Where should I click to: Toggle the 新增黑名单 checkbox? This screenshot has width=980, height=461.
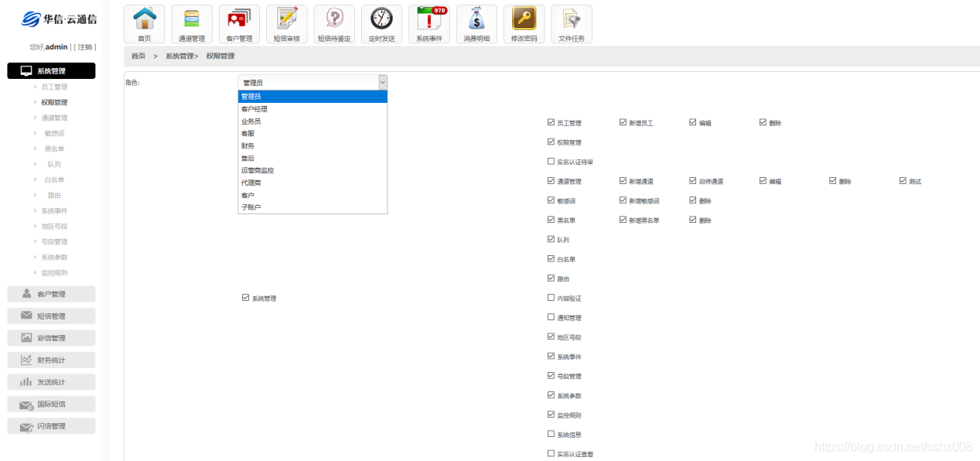(x=623, y=220)
